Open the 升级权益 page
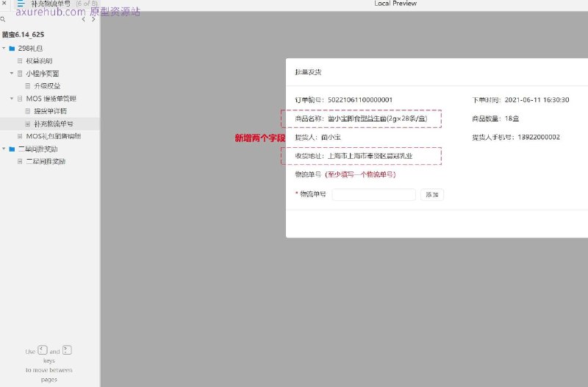 pos(47,86)
